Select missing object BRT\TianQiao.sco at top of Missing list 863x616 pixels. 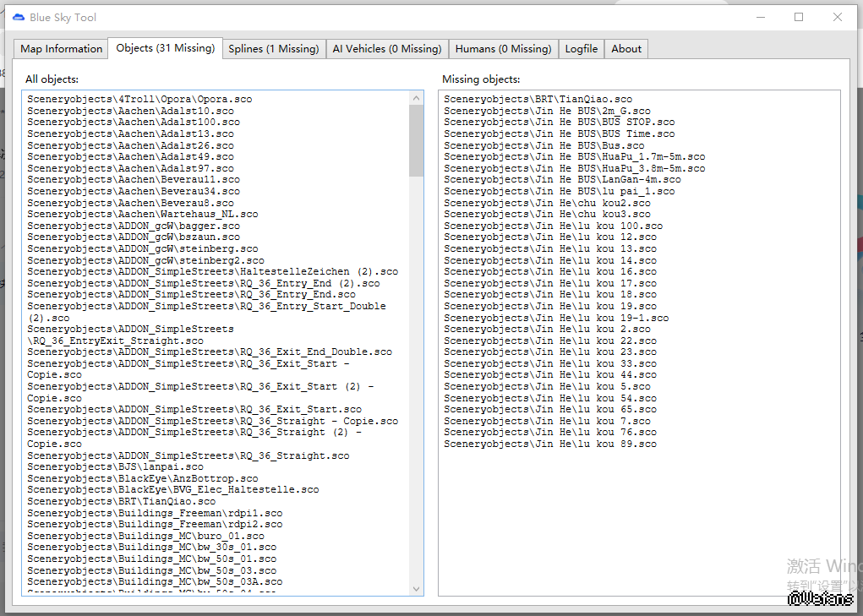click(538, 100)
